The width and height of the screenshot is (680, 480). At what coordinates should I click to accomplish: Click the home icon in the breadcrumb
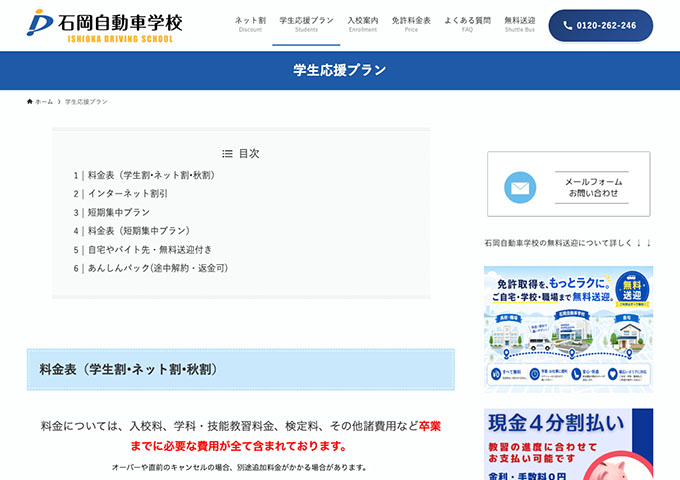(29, 101)
